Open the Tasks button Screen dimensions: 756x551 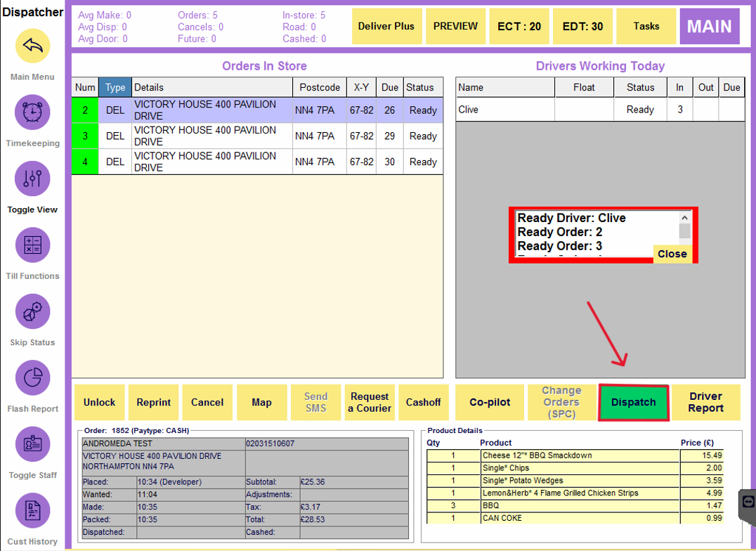[x=646, y=26]
